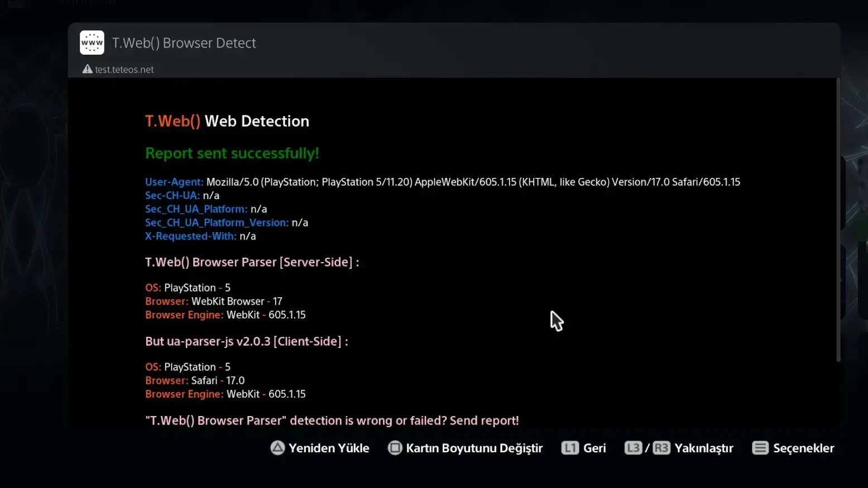Click 'Safari - 17.0' browser value
Image resolution: width=868 pixels, height=488 pixels.
pos(218,380)
